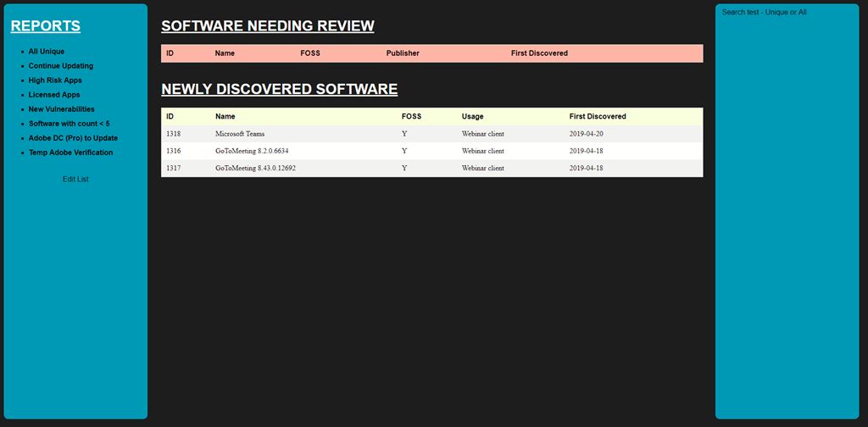
Task: Select the ID 1317 cell
Action: [173, 168]
